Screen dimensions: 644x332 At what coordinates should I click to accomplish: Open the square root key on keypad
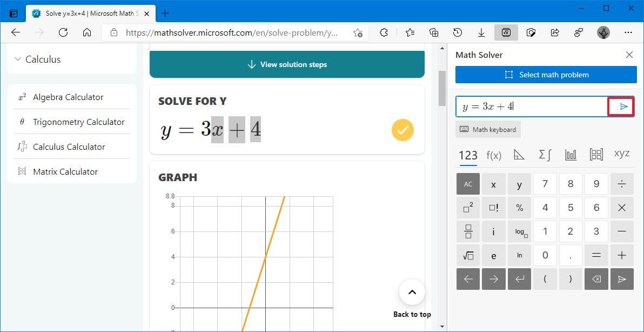tap(468, 255)
